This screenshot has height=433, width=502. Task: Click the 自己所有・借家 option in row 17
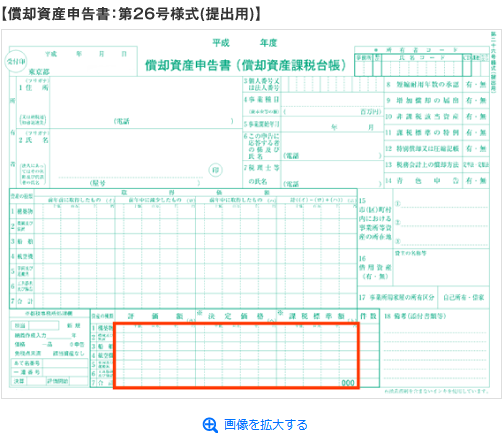coord(463,297)
